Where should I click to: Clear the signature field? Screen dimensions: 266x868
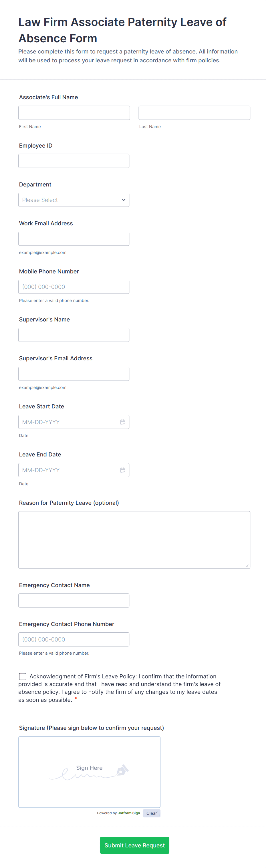coord(151,813)
